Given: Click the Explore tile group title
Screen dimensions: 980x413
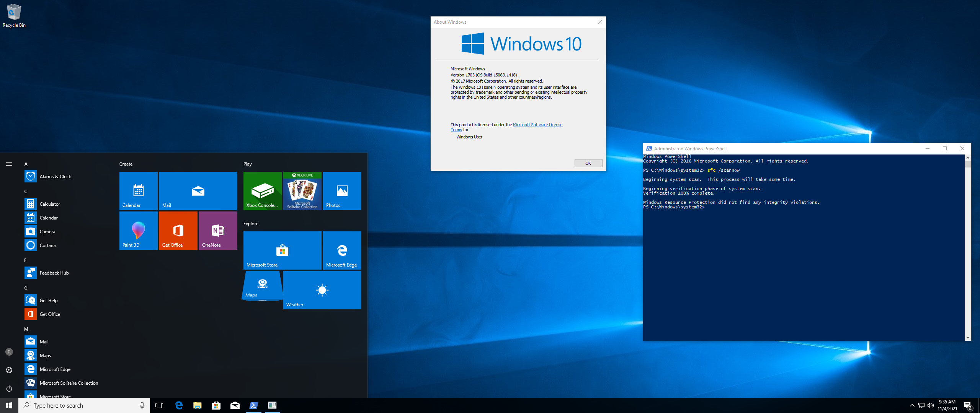Looking at the screenshot, I should tap(251, 224).
